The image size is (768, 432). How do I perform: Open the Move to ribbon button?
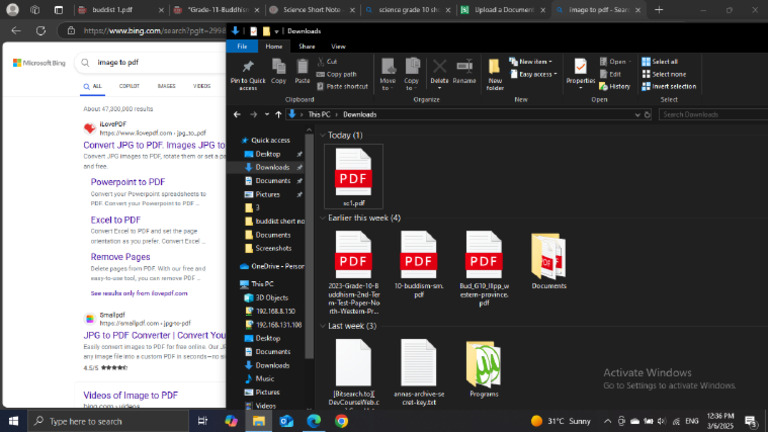coord(388,74)
